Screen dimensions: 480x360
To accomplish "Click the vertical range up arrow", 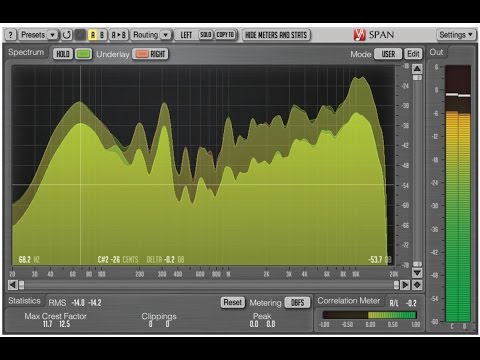I will 417,69.
